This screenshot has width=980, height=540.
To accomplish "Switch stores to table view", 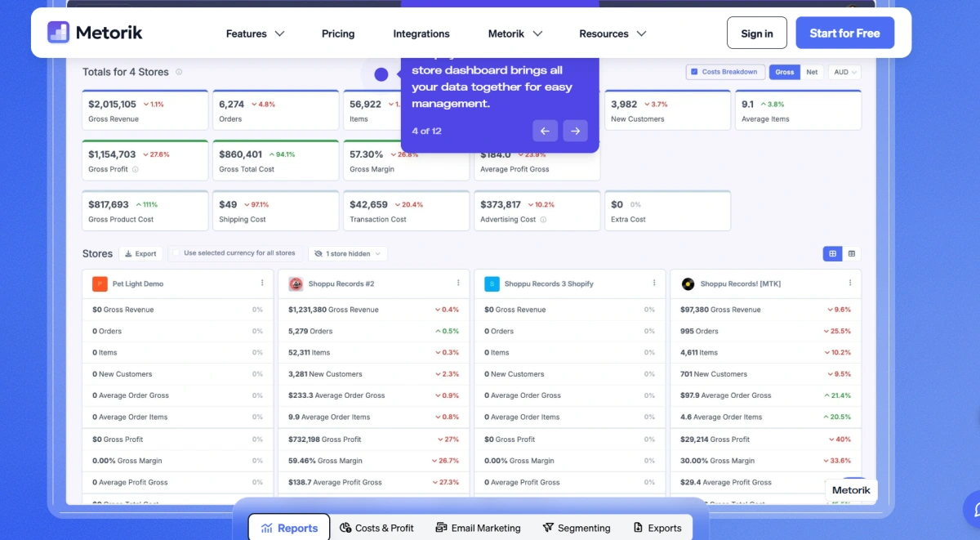I will [x=852, y=254].
